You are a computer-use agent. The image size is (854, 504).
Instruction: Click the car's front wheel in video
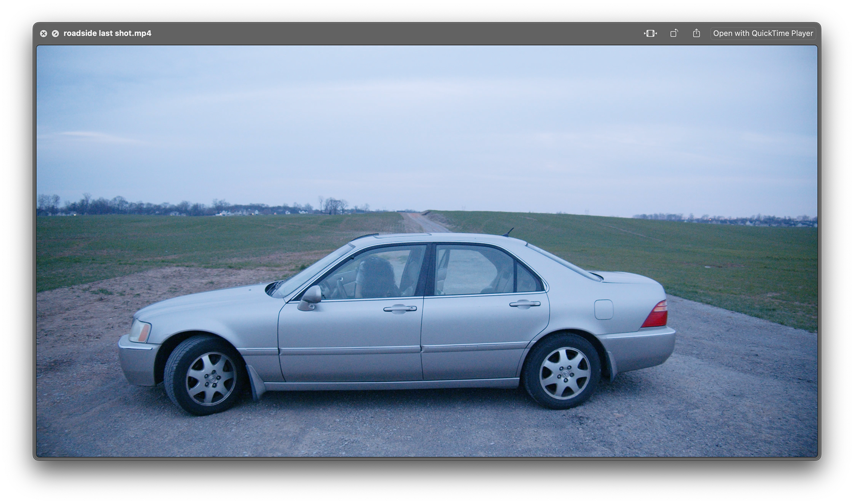pyautogui.click(x=210, y=379)
